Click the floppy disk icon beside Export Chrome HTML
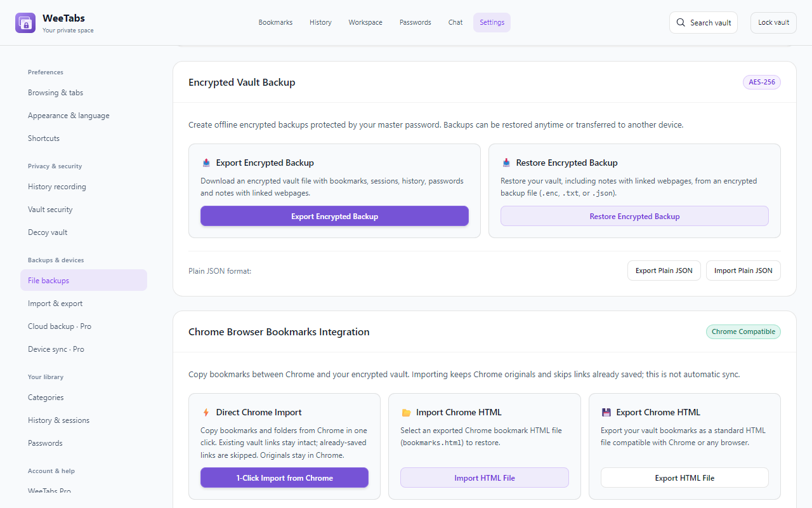Viewport: 812px width, 508px height. click(x=606, y=413)
